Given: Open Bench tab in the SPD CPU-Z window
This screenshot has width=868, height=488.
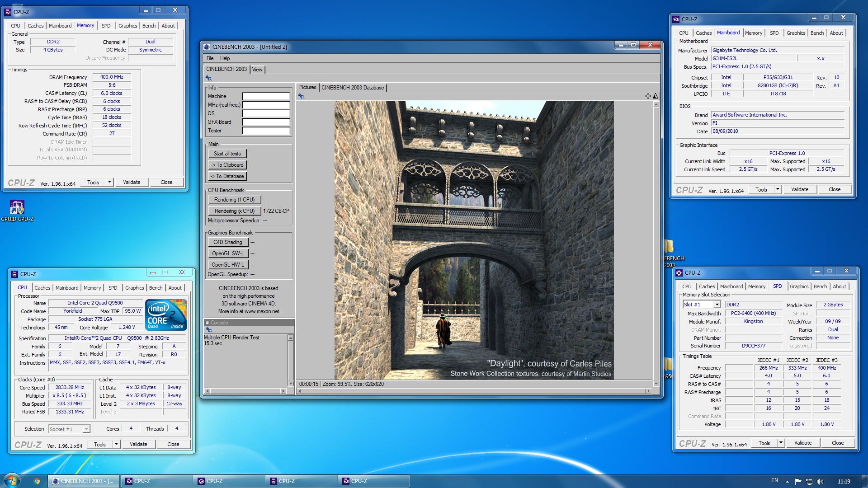Looking at the screenshot, I should coord(820,286).
